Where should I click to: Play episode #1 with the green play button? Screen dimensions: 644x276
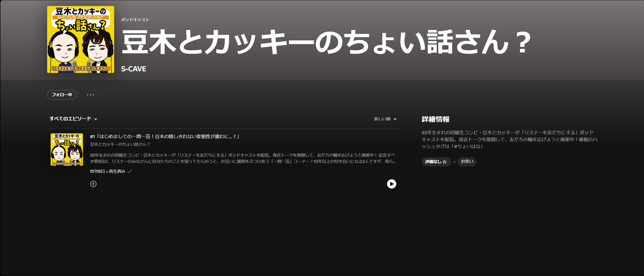click(x=392, y=184)
